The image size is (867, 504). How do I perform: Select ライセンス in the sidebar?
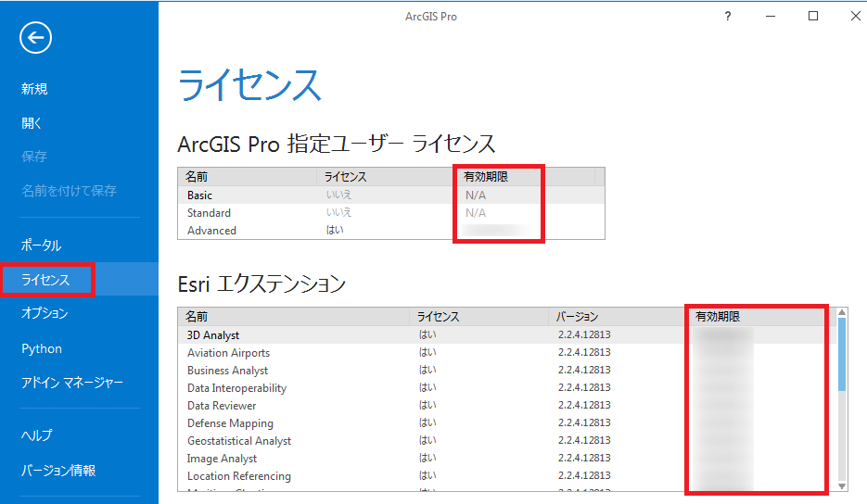(45, 280)
